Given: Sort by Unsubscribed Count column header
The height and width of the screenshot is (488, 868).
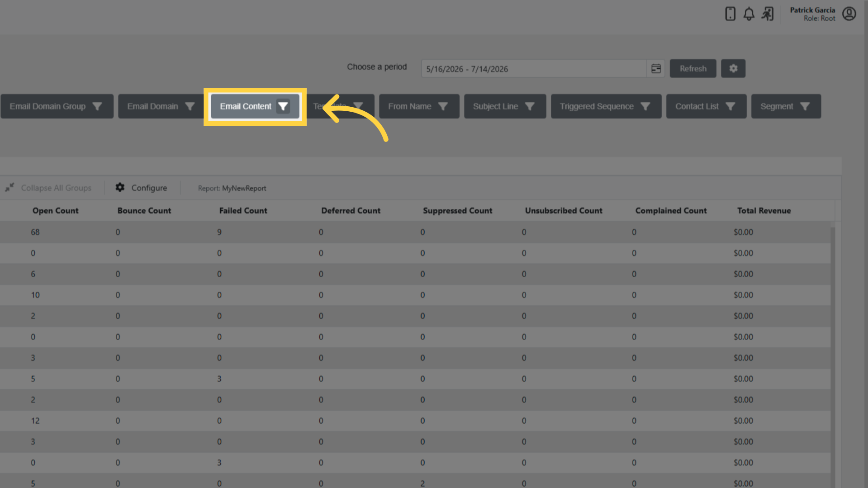Looking at the screenshot, I should point(564,210).
